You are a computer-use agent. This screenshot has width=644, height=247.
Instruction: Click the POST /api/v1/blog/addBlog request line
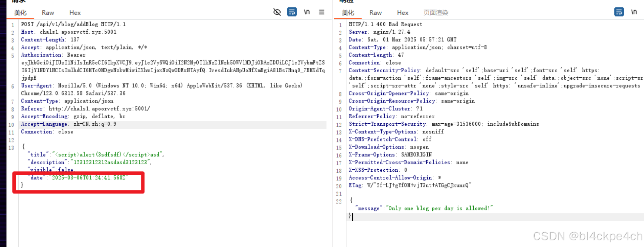[73, 24]
